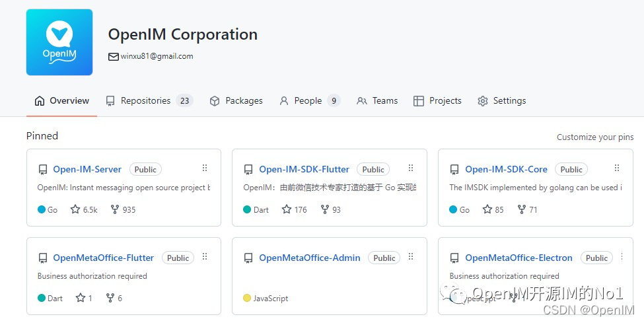This screenshot has width=644, height=323.
Task: Click 'Business authorization required' under OpenMetaOffice-Flutter
Action: tap(92, 276)
